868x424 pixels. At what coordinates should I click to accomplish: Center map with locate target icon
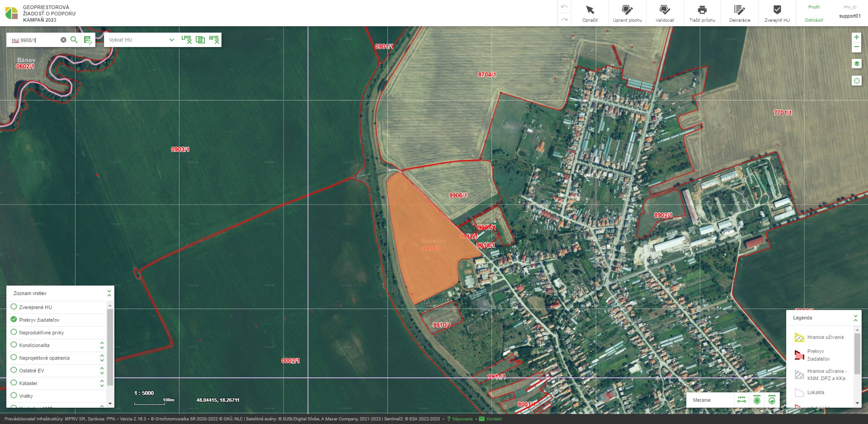(x=857, y=81)
